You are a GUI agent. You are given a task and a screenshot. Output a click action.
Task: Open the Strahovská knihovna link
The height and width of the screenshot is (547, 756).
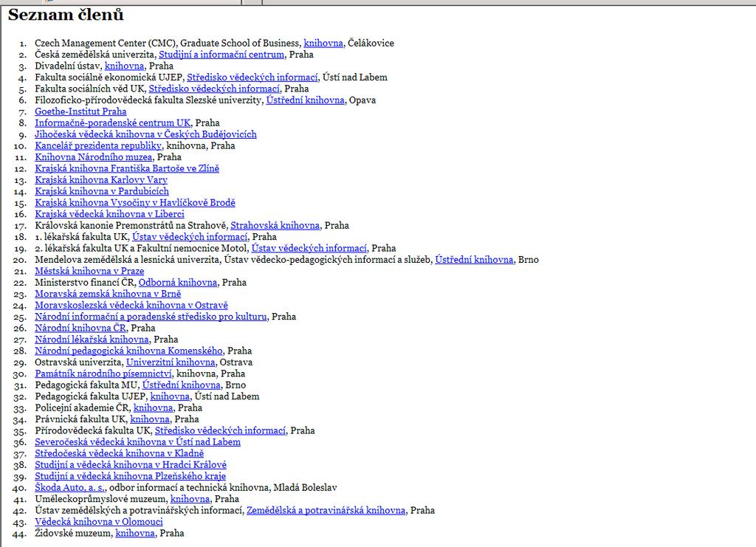click(275, 226)
